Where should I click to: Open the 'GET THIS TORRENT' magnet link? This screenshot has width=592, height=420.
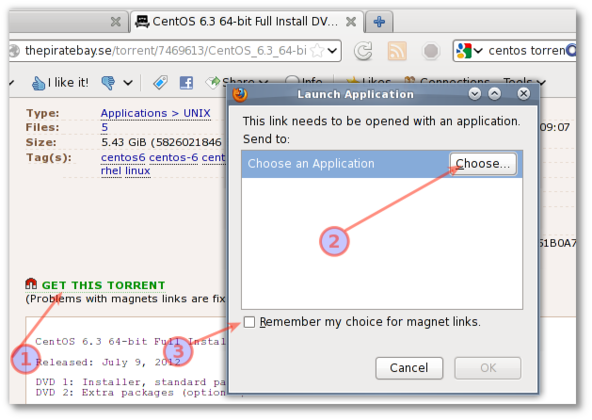coord(103,285)
